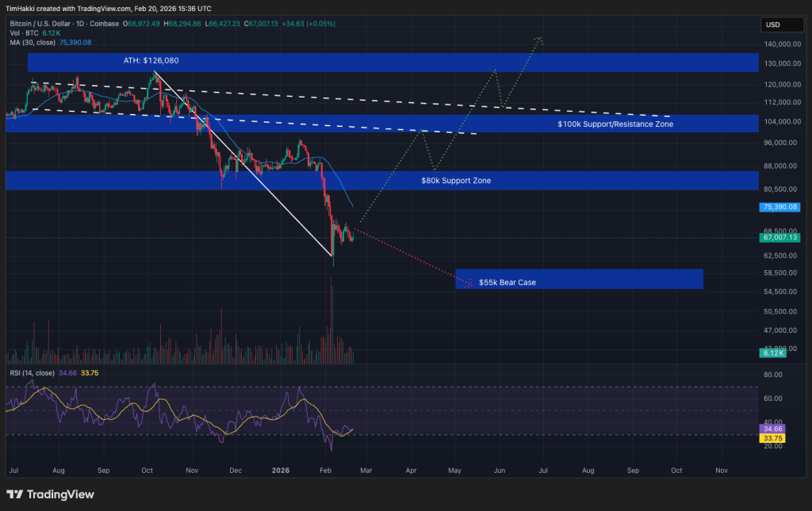
Task: Click the arrowhead at the bear case target
Action: coord(470,282)
